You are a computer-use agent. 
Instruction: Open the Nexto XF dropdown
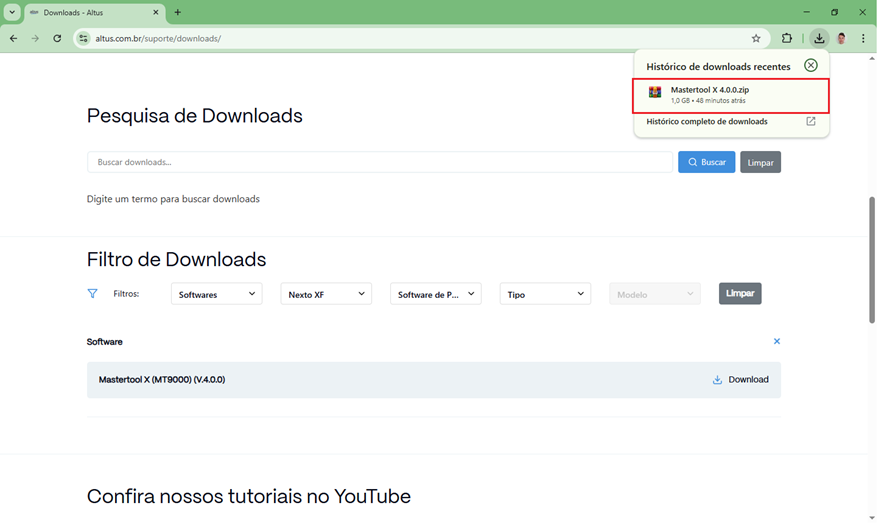point(326,294)
